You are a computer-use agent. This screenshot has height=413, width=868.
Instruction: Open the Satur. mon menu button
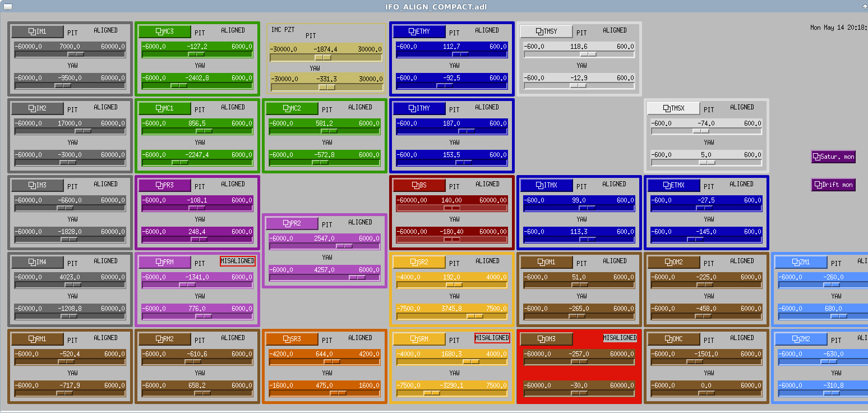(833, 157)
